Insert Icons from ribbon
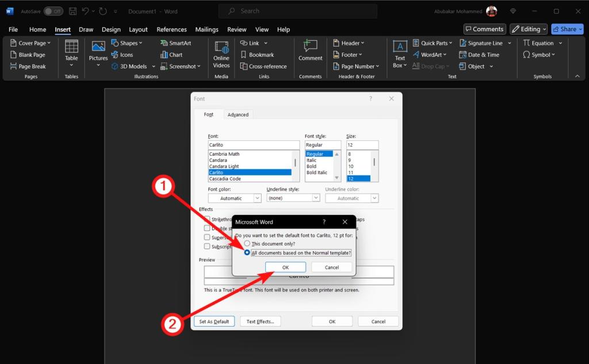589x364 pixels. click(x=122, y=55)
